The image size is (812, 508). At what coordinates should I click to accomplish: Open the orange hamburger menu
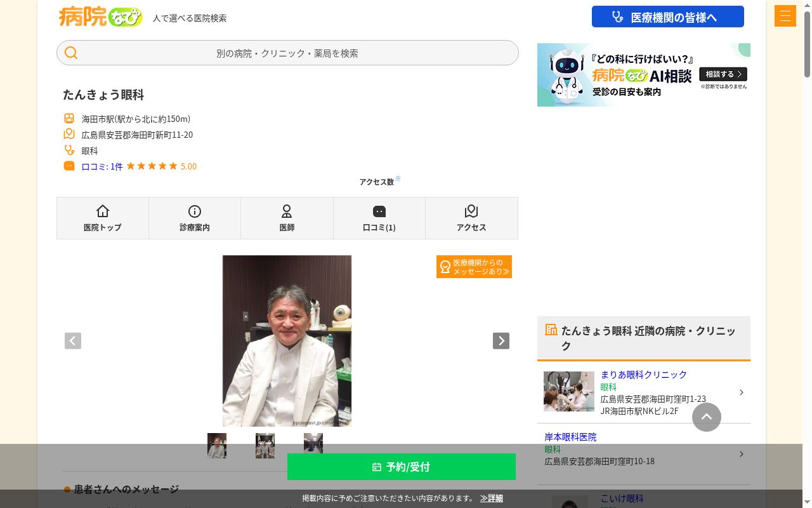(x=785, y=16)
